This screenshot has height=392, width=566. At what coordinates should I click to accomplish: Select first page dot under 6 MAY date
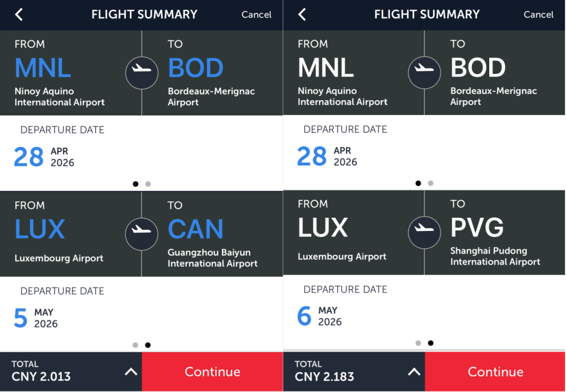418,343
